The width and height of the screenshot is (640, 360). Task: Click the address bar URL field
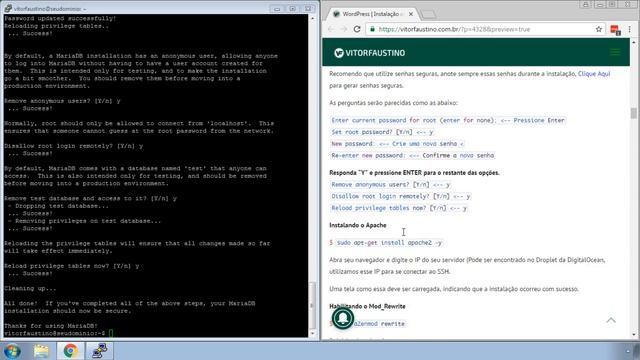click(482, 29)
